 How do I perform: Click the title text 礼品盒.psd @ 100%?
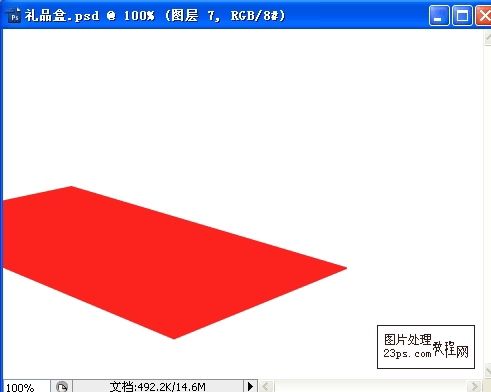coord(90,16)
